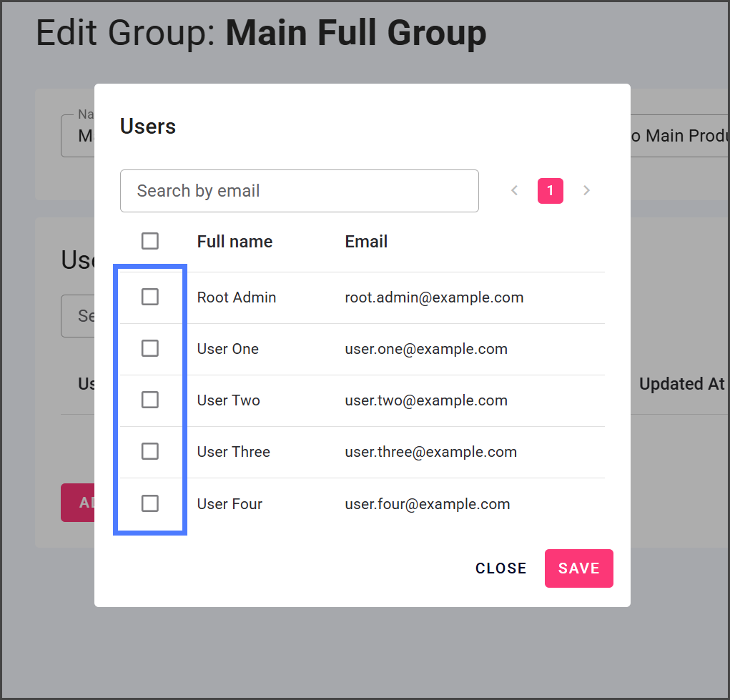Go to the next page arrow
The width and height of the screenshot is (730, 700).
(586, 191)
